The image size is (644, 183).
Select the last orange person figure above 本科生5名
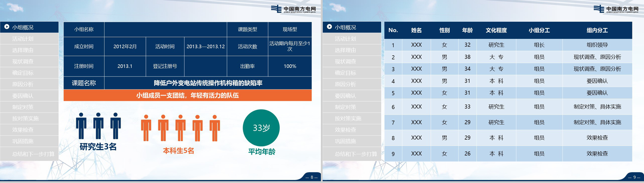(215, 128)
